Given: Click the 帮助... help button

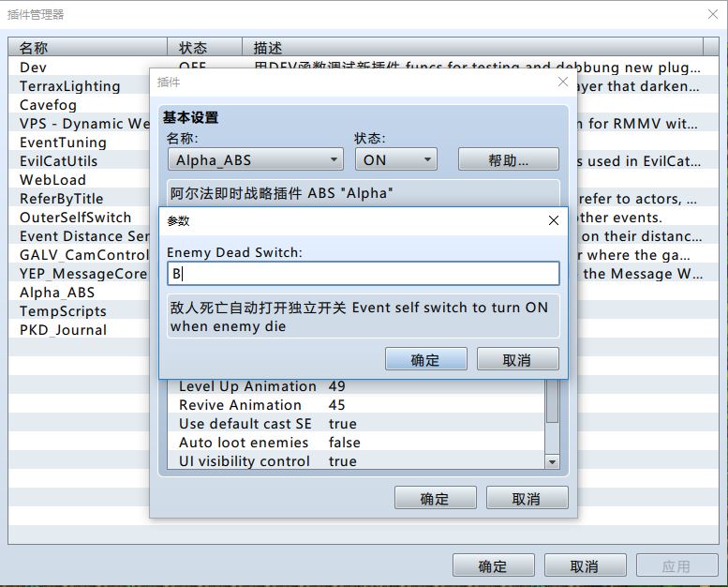Looking at the screenshot, I should pos(509,159).
